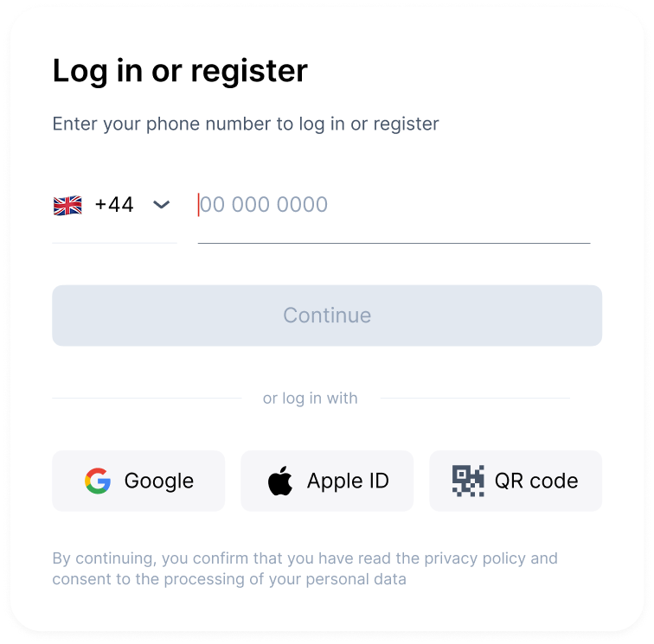Screen dimensions: 654x644
Task: Click the Apple logo icon
Action: click(280, 481)
